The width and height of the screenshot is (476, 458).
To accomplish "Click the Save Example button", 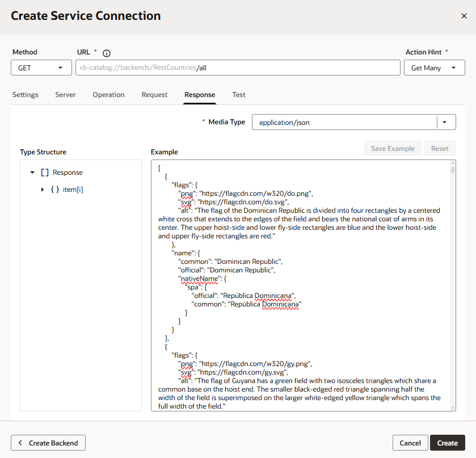I will 393,149.
